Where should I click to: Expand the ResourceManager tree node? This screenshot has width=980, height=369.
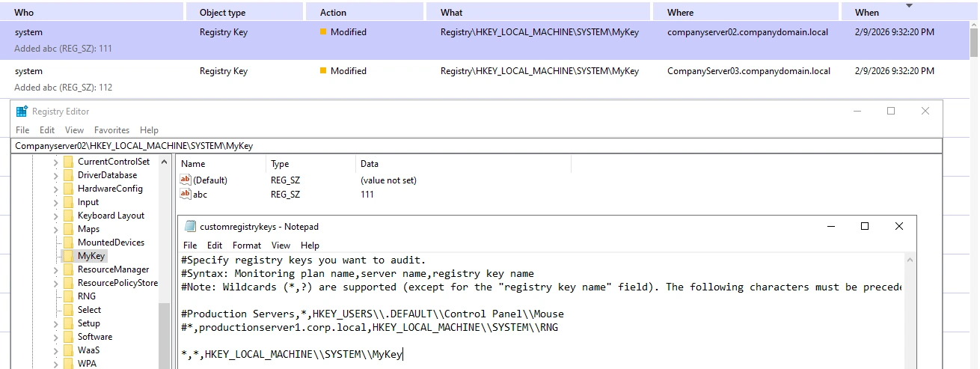pyautogui.click(x=56, y=270)
